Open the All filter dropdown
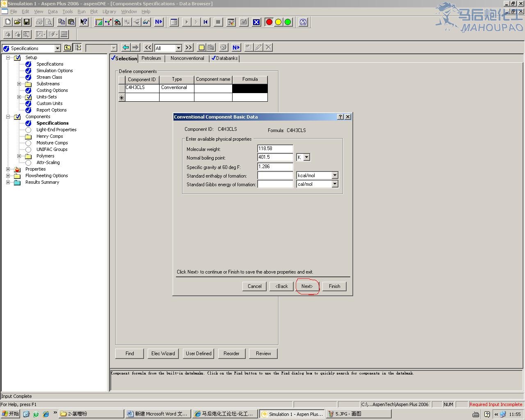This screenshot has width=525, height=420. tap(178, 48)
